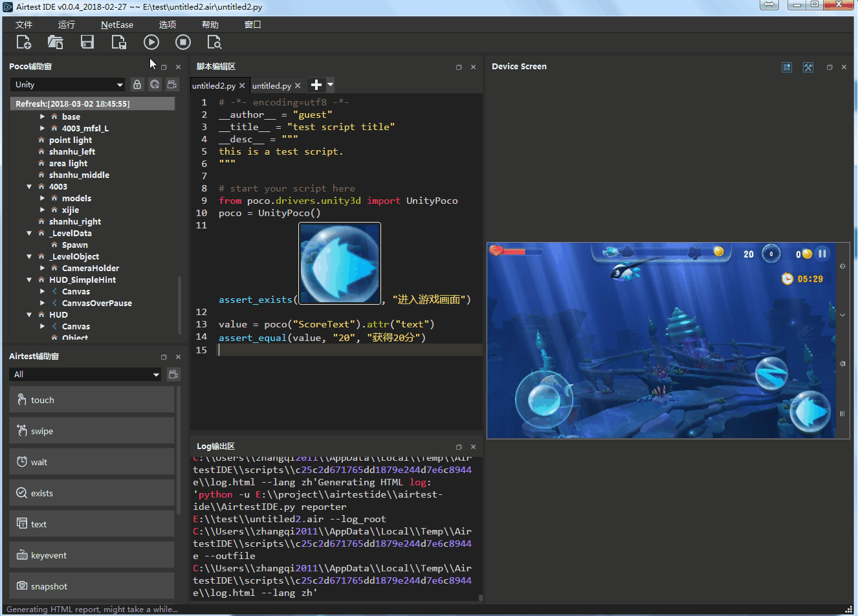Screen dimensions: 858x616
Task: Toggle the Poco panel lock icon
Action: 137,85
